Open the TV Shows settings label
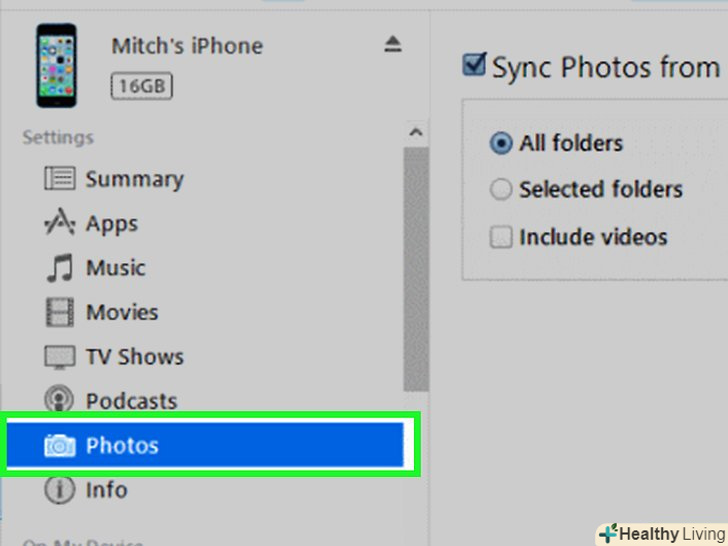The width and height of the screenshot is (728, 546). point(135,357)
